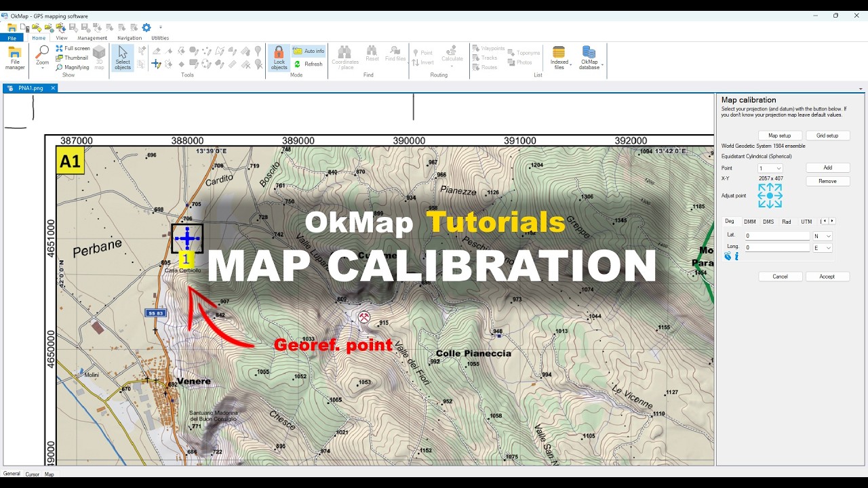Open the Zoom tool menu

pyautogui.click(x=42, y=58)
